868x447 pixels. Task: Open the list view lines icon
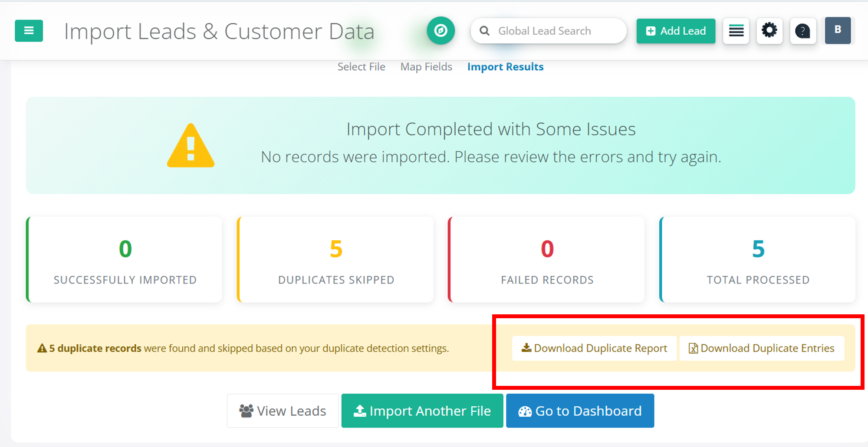tap(736, 31)
